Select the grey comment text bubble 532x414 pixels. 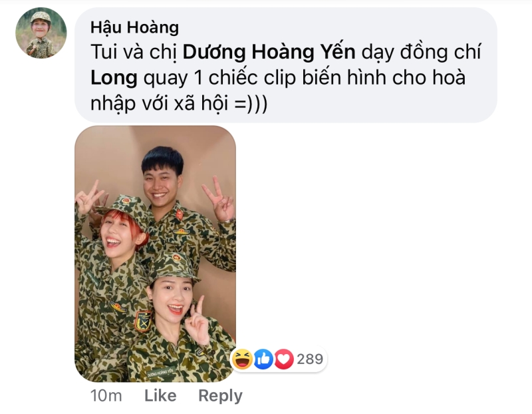point(286,65)
